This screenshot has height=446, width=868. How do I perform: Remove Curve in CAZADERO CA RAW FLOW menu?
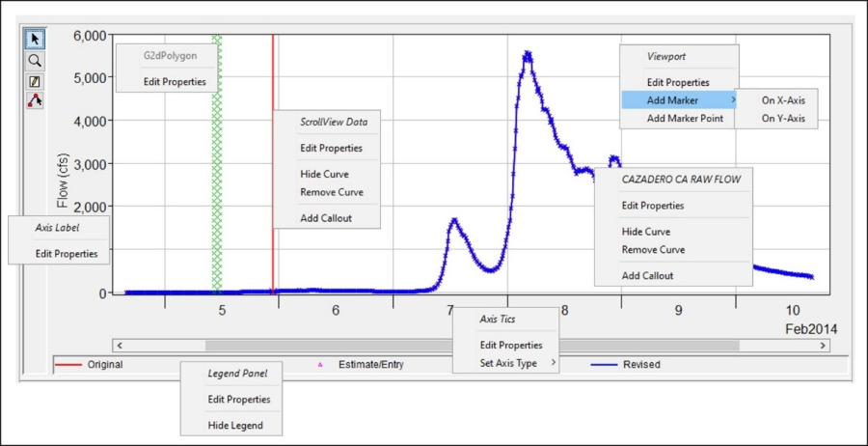point(653,249)
